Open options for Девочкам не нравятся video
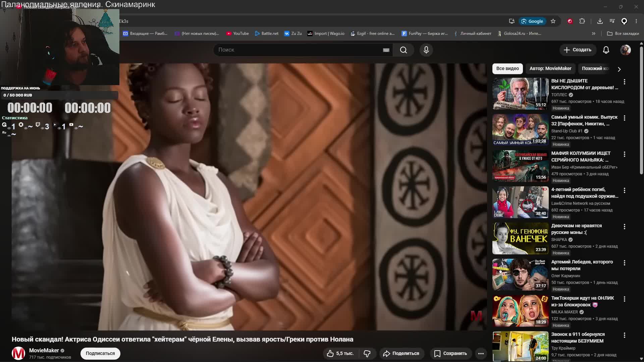 pos(625,227)
